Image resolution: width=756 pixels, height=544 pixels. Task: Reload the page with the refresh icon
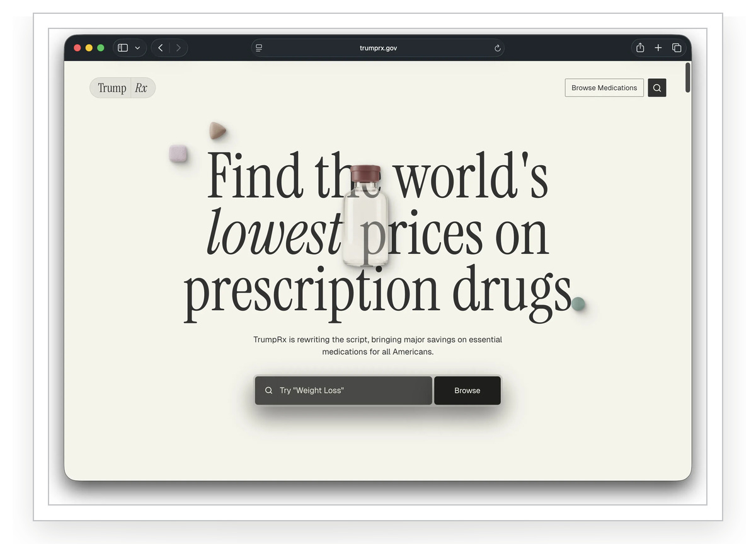click(497, 48)
